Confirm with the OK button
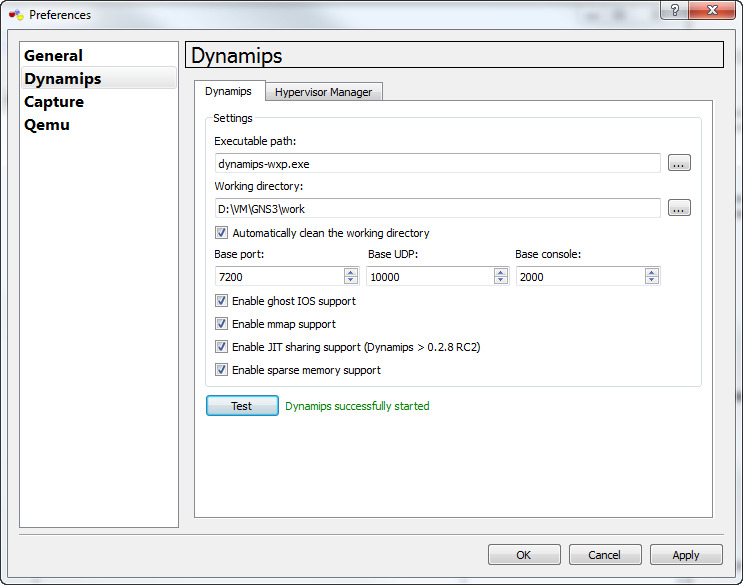 524,555
